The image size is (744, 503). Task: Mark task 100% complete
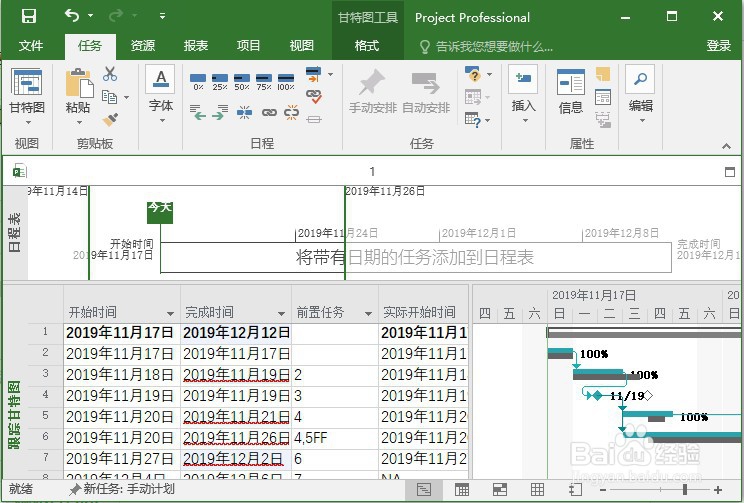[x=286, y=82]
